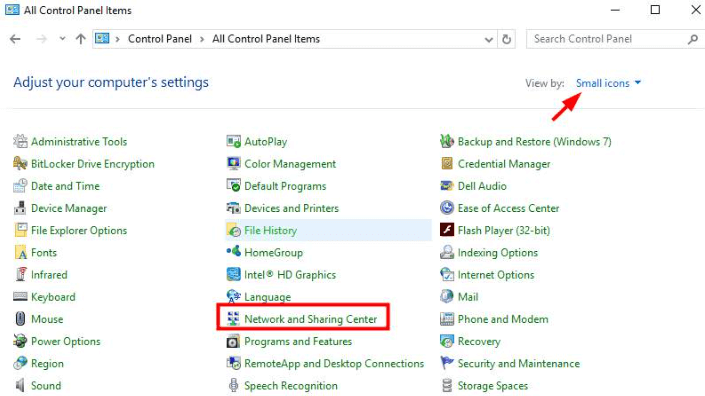Click the Control Panel icon in address bar
Viewport: 705px width, 396px height.
(102, 39)
